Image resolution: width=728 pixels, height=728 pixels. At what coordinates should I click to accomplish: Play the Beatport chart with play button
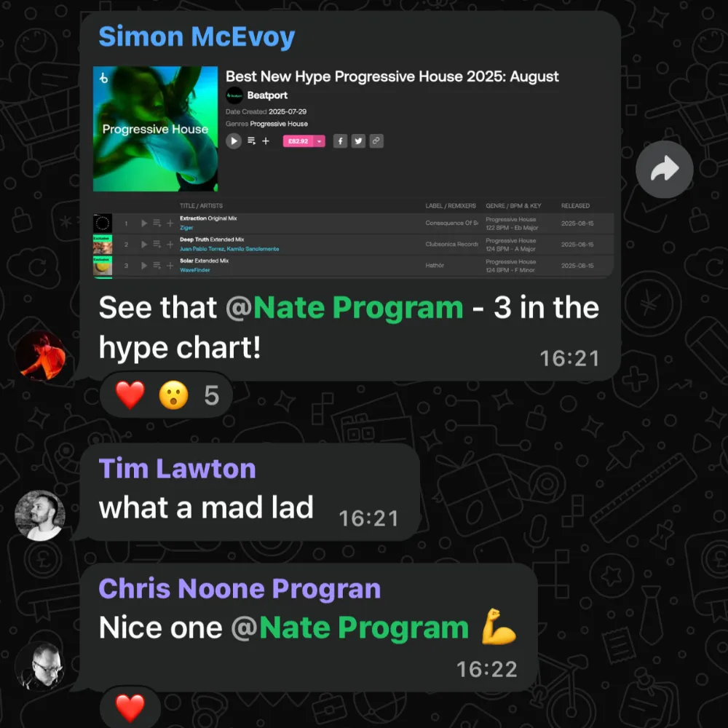(x=234, y=141)
